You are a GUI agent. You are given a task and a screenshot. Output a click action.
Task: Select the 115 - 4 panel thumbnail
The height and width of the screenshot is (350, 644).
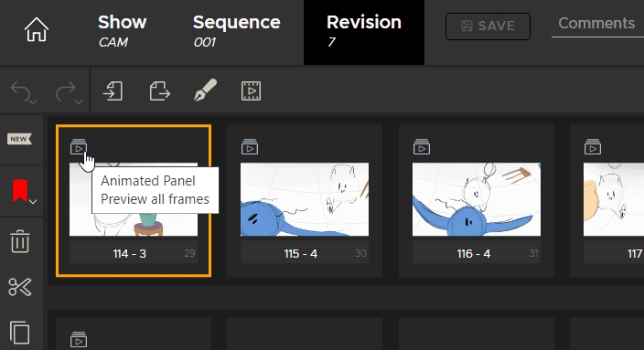click(x=305, y=199)
